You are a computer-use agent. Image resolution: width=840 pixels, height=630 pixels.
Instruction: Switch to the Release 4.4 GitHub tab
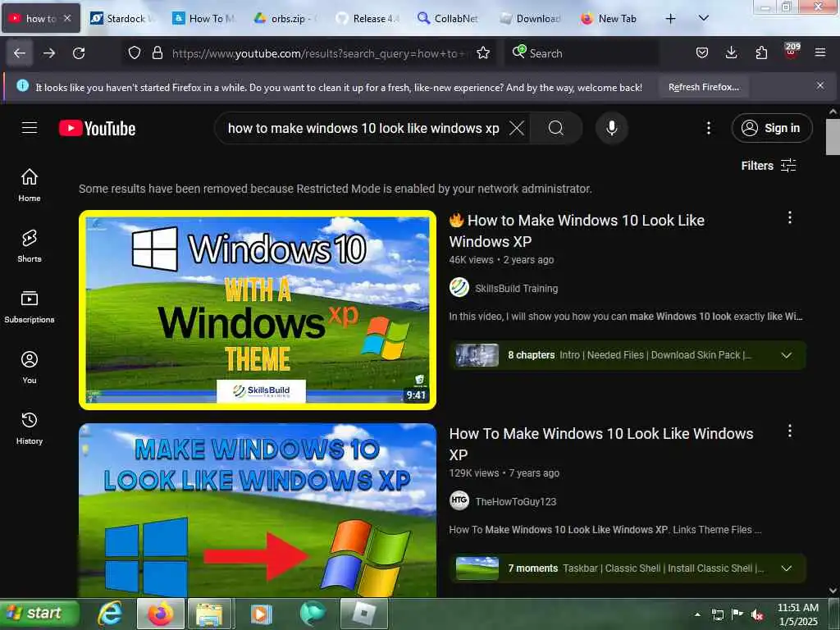[368, 19]
